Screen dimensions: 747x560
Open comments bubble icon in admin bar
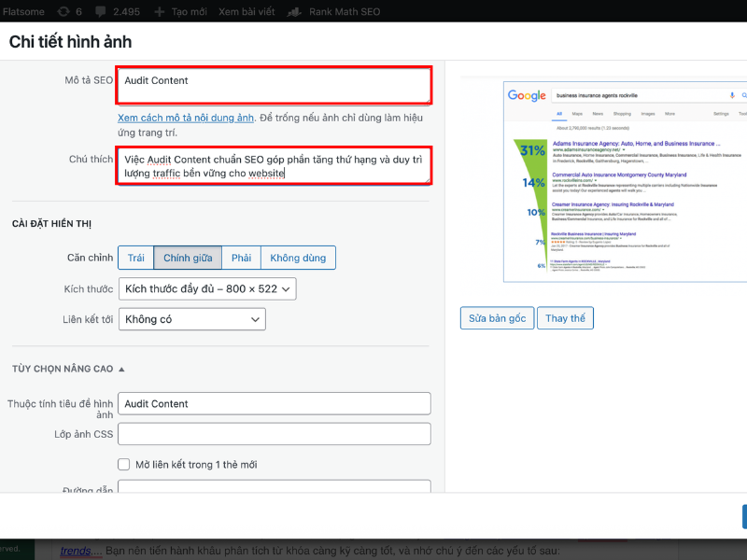101,12
